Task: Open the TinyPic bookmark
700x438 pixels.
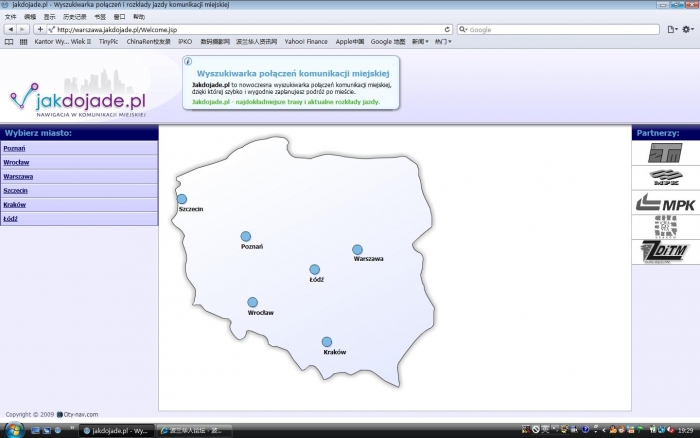Action: click(x=108, y=42)
